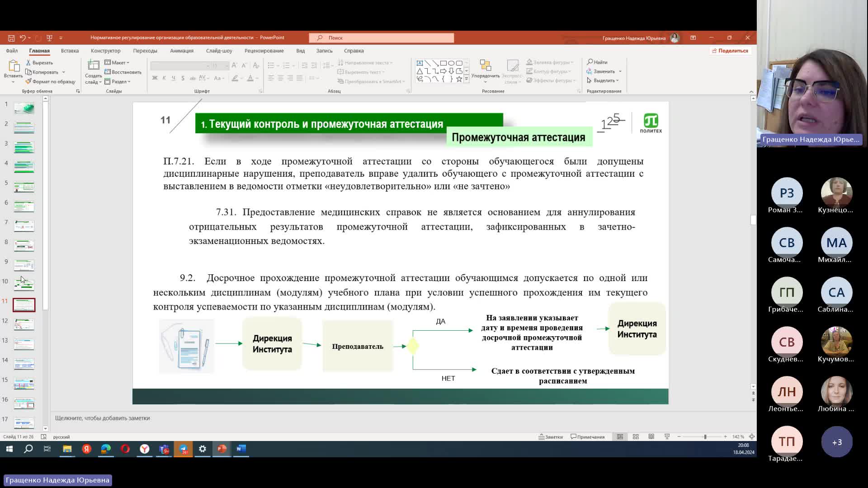Viewport: 868px width, 488px height.
Task: Click the Поиск search field
Action: 382,38
